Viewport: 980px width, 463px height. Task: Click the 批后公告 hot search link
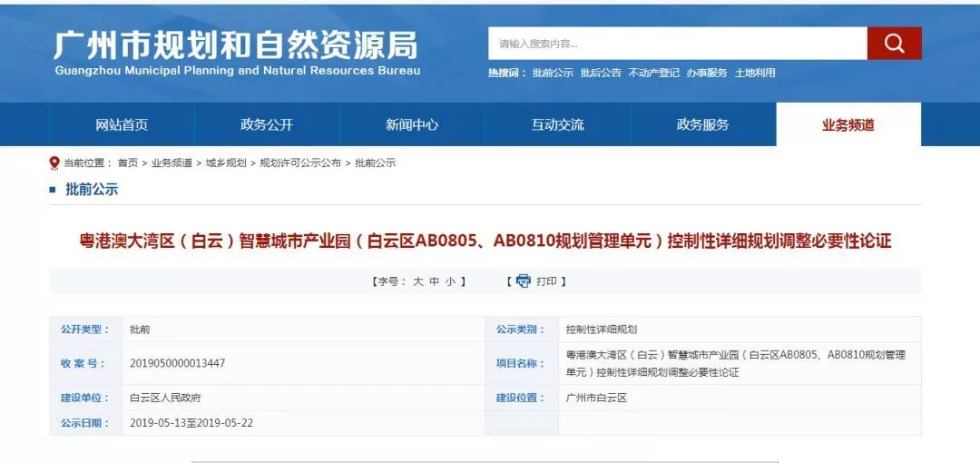click(x=601, y=74)
